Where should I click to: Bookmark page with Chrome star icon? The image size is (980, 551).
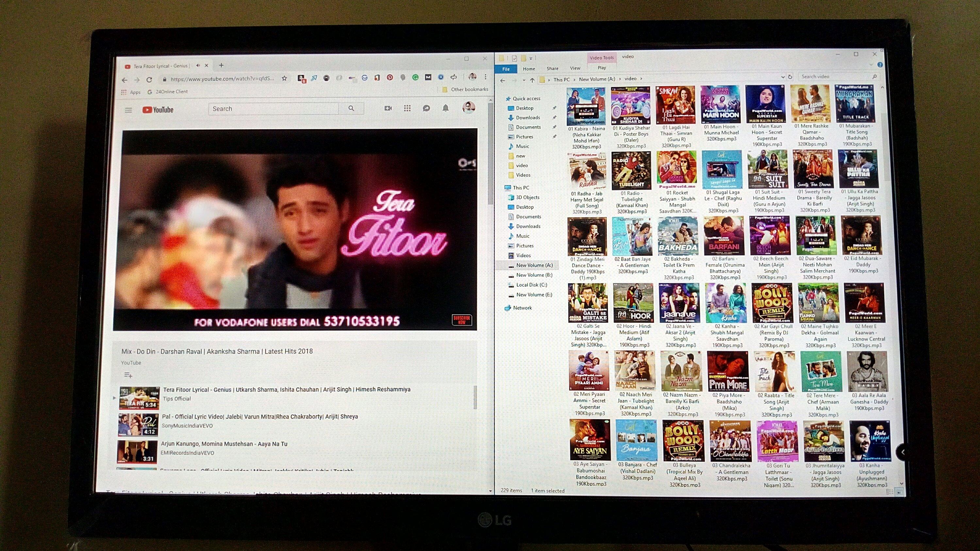284,78
